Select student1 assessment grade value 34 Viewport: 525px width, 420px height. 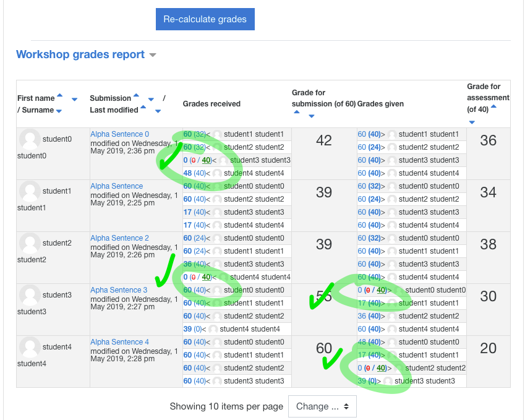(488, 192)
